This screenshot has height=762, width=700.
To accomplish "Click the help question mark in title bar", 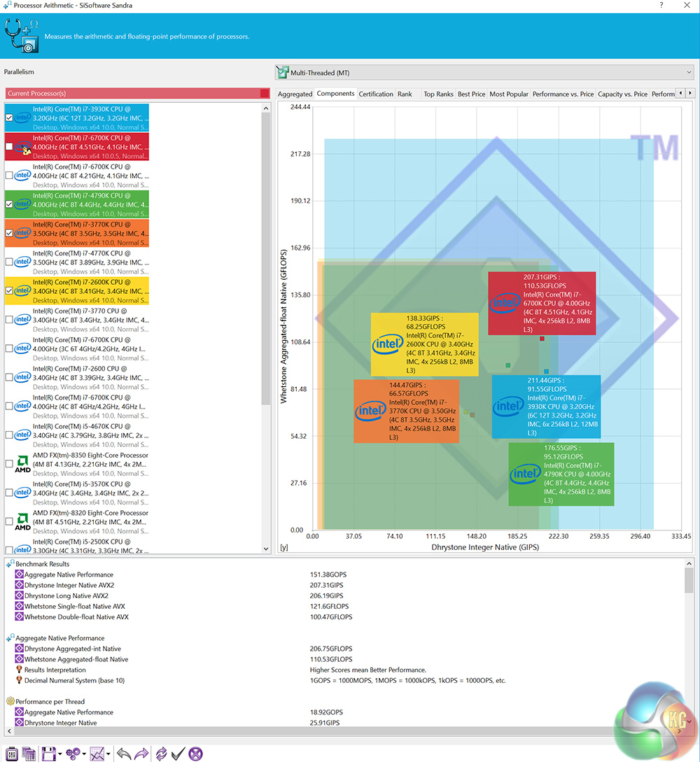I will (661, 5).
